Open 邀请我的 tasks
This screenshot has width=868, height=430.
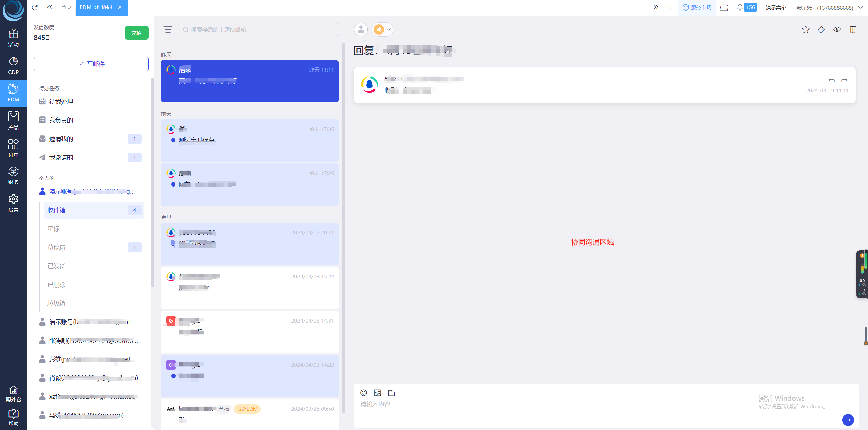tap(91, 139)
